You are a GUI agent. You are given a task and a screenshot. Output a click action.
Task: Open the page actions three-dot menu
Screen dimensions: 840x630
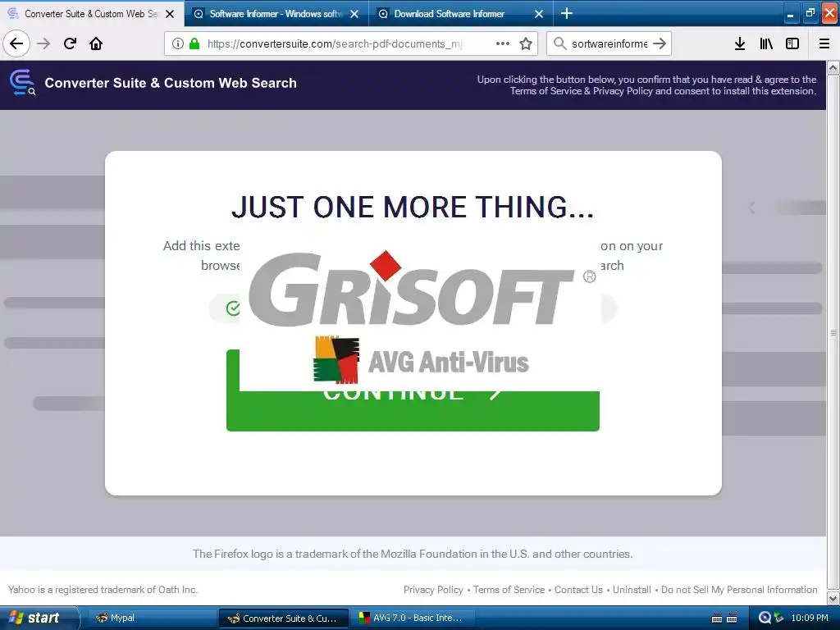(503, 43)
